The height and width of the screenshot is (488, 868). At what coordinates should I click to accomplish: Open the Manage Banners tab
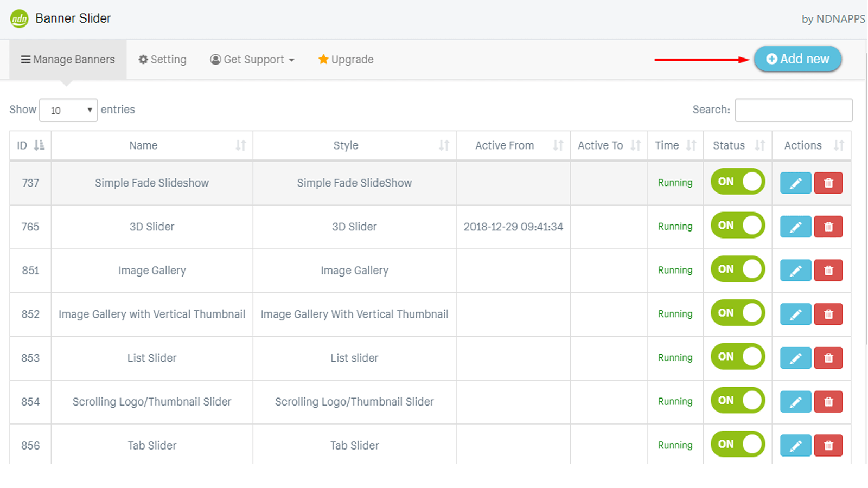pos(68,60)
